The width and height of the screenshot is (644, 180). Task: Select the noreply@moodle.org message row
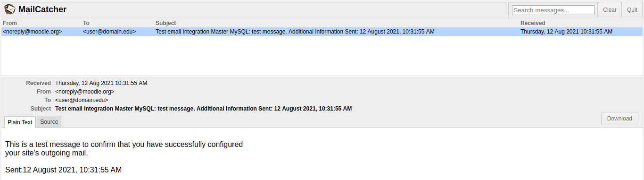click(322, 32)
